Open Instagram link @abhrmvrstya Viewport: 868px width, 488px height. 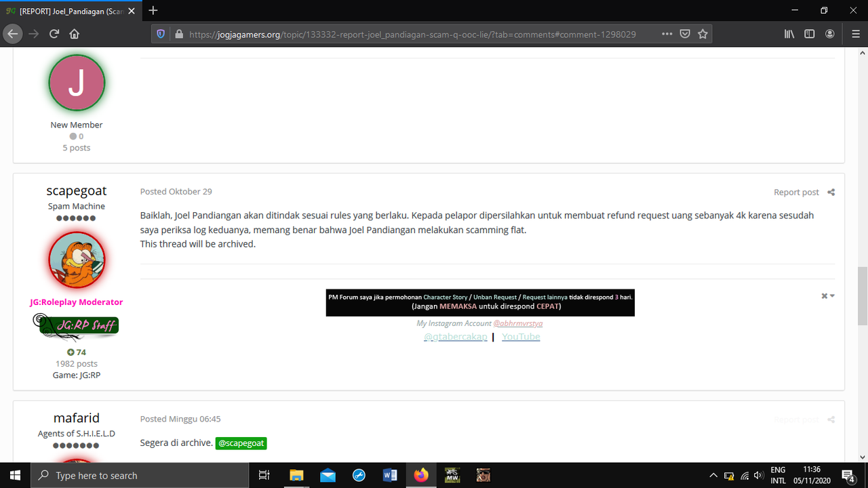pos(518,324)
